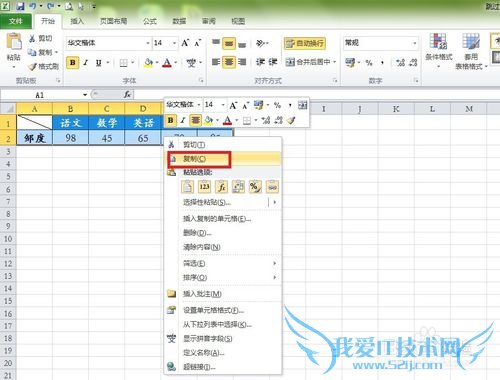Screen dimensions: 500x380
Task: Apply percent style from ribbon number group
Action: pos(369,62)
